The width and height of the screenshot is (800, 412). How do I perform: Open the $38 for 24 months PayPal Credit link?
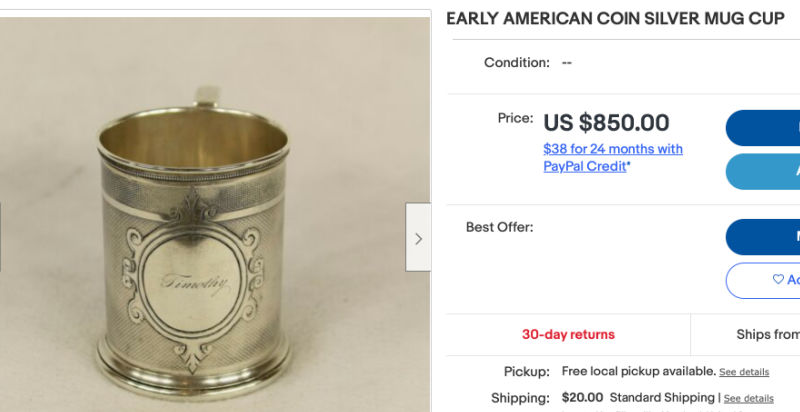tap(612, 157)
